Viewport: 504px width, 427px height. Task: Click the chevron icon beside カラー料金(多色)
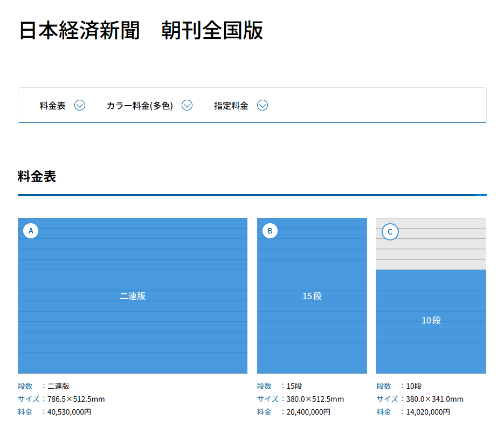pos(187,105)
